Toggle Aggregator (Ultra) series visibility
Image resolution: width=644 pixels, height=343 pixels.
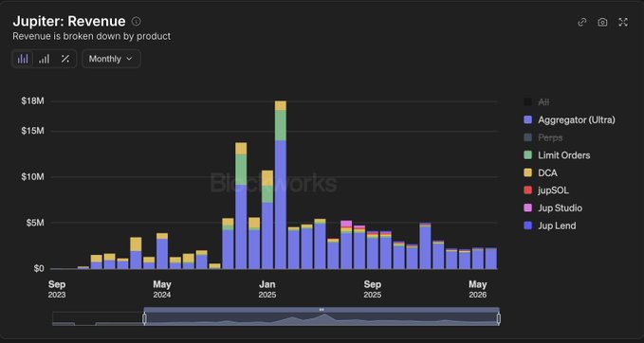(x=570, y=119)
